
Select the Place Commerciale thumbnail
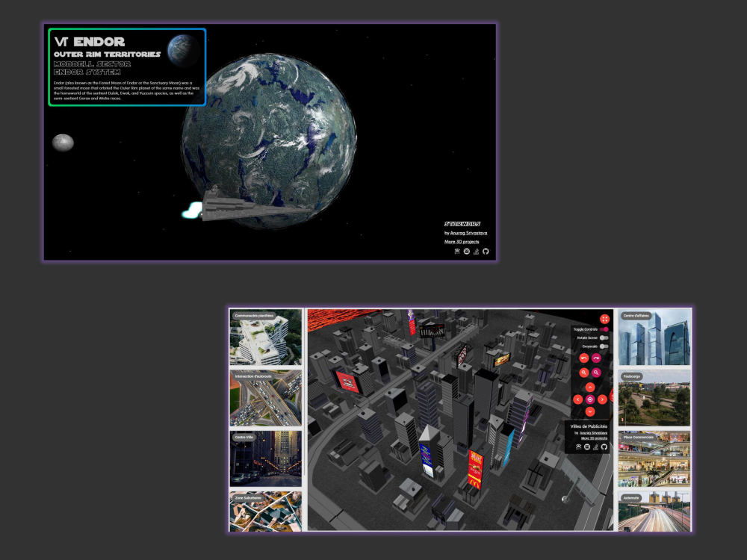point(654,459)
